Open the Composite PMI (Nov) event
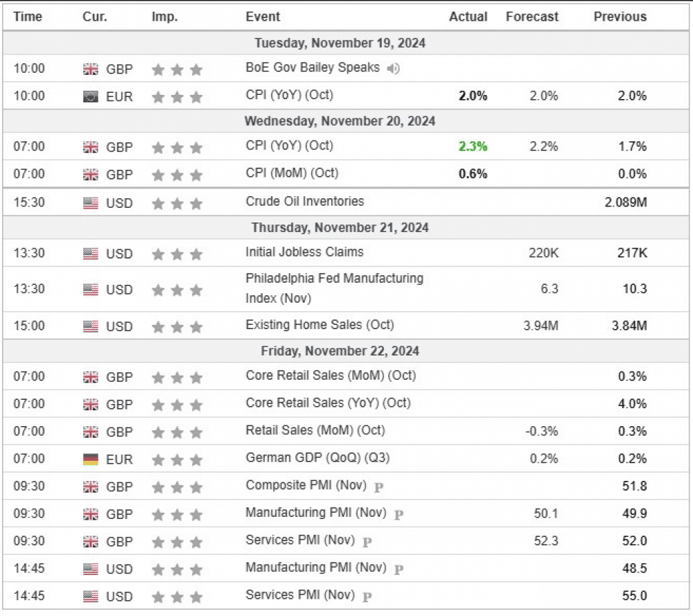Image resolution: width=693 pixels, height=616 pixels. pos(306,485)
